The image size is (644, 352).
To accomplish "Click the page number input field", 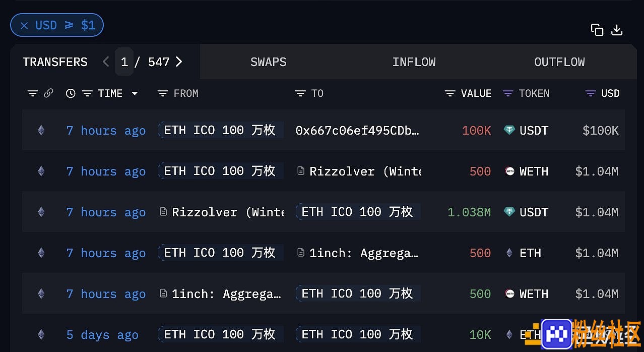I will [124, 62].
